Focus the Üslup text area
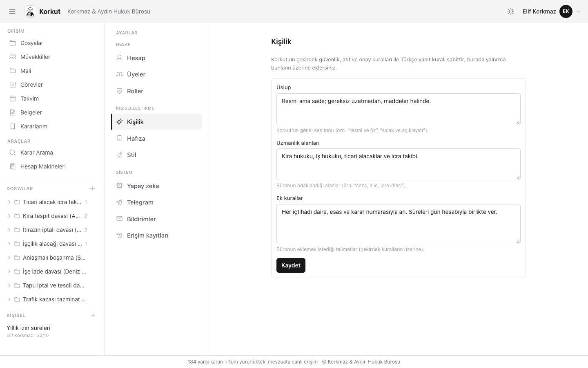The height and width of the screenshot is (368, 588). (x=399, y=109)
